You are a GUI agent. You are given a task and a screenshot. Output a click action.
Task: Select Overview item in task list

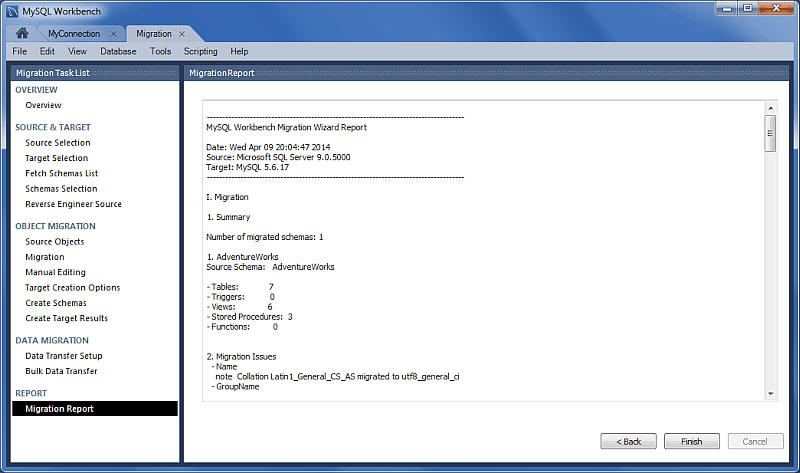pyautogui.click(x=43, y=105)
